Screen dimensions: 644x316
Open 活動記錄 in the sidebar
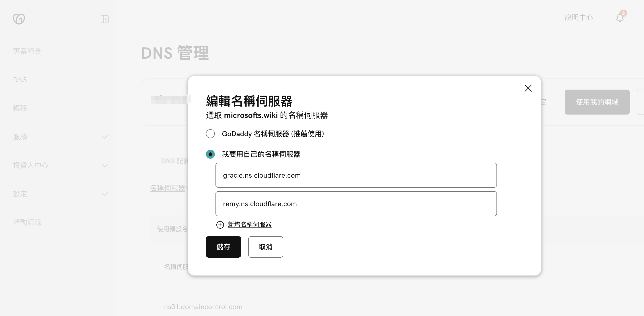tap(27, 222)
